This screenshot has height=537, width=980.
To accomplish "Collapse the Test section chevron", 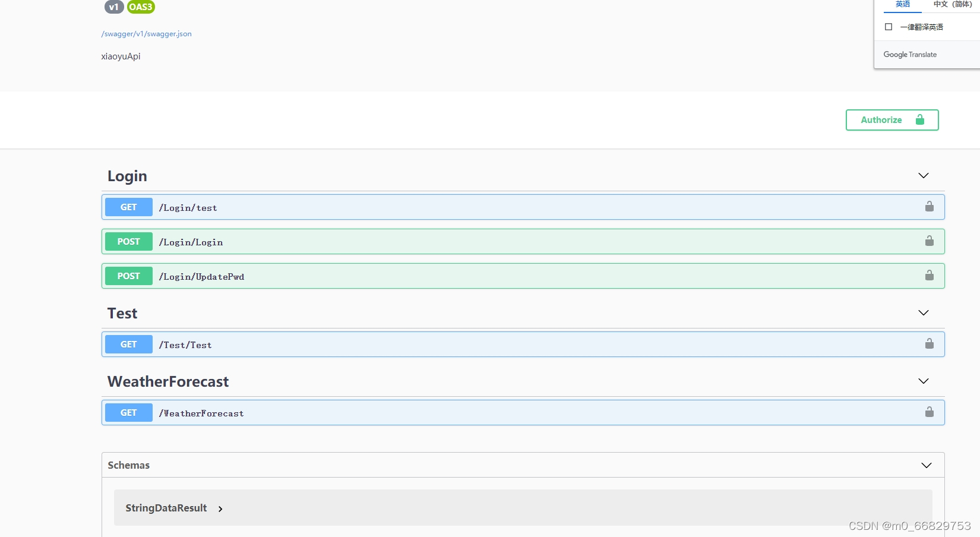I will pyautogui.click(x=924, y=313).
